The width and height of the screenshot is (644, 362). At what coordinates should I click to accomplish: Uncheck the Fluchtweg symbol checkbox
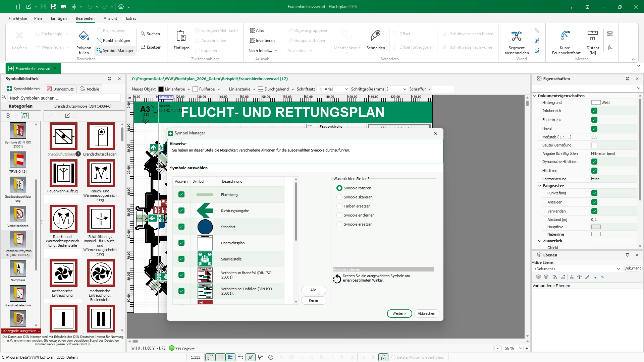181,194
